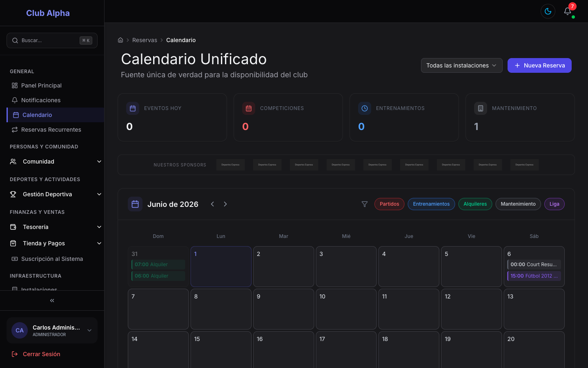Click the filter funnel icon
The image size is (588, 368).
pos(365,204)
